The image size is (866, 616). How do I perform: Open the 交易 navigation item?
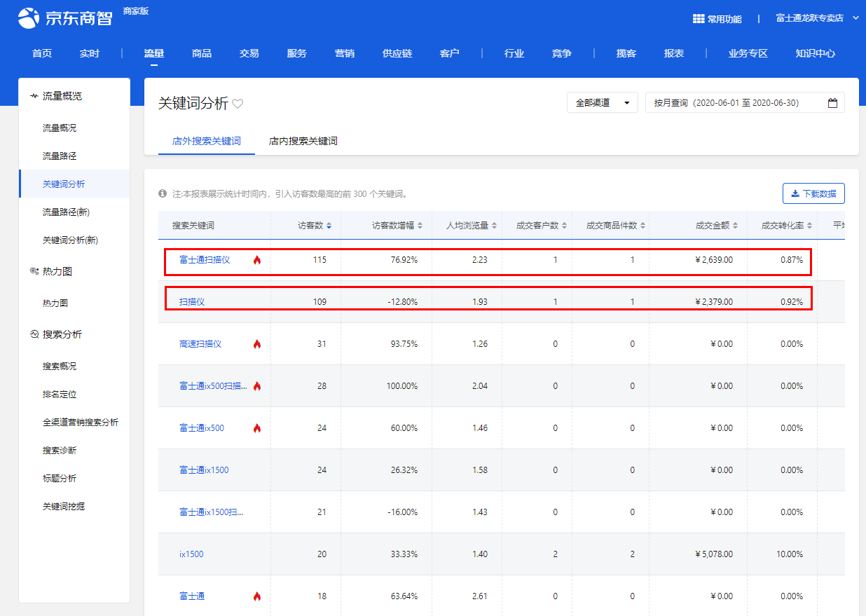[249, 53]
